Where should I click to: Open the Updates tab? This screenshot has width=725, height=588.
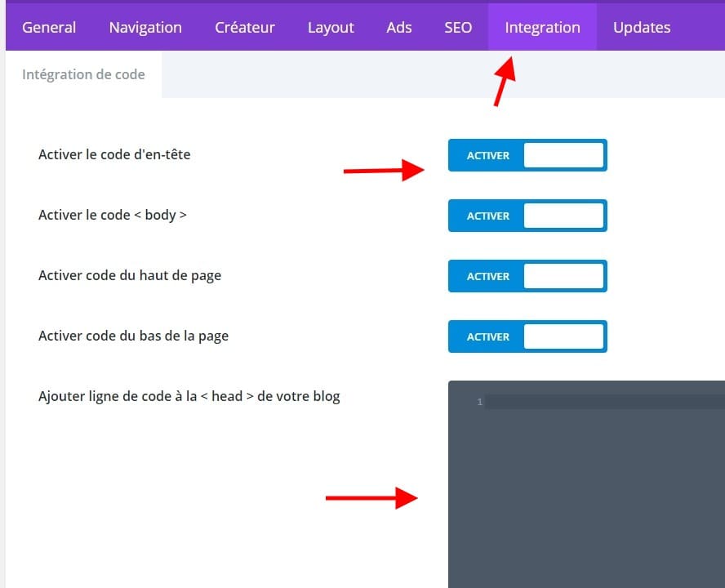coord(642,27)
